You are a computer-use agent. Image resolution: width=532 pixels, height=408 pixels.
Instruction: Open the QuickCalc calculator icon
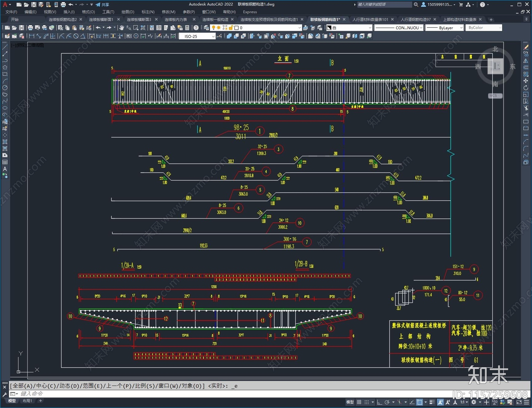tap(187, 28)
